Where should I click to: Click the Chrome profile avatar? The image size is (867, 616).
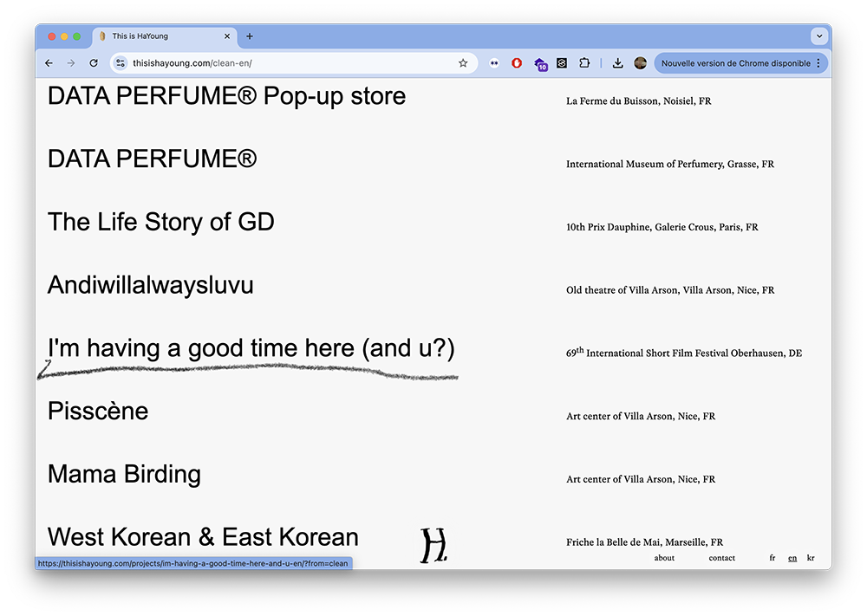click(640, 63)
